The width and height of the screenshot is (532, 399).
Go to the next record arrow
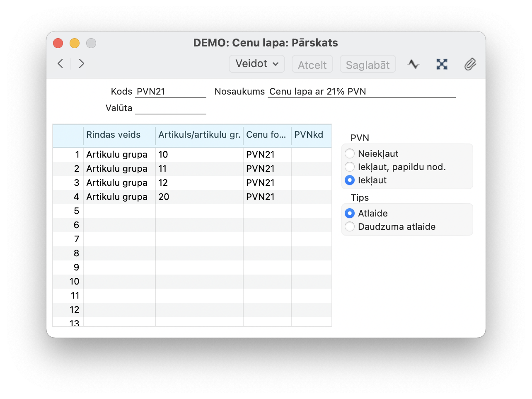(x=82, y=63)
